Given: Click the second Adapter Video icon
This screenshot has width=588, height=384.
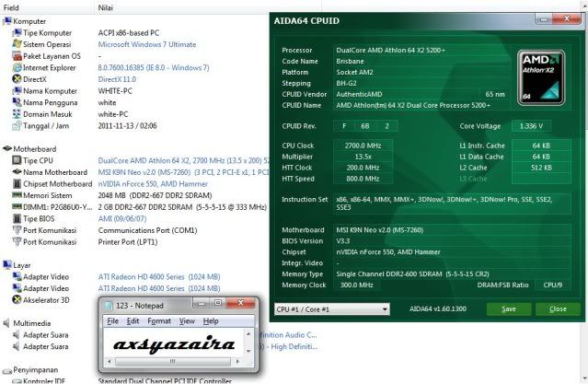Looking at the screenshot, I should coord(17,288).
